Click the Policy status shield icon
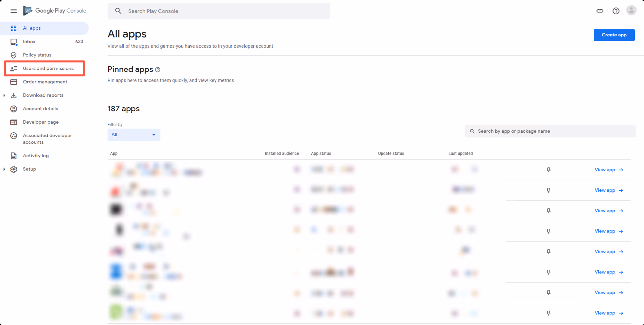 pos(14,55)
